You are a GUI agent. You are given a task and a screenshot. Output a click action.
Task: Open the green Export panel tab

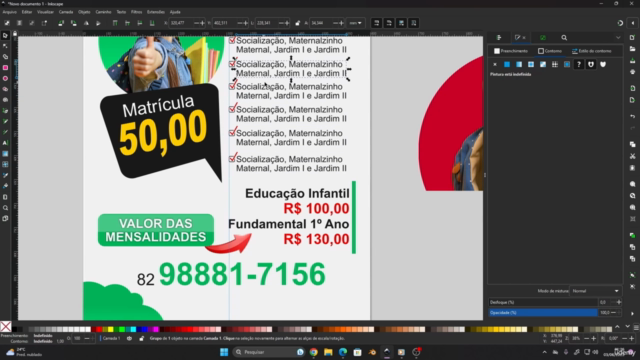543,38
